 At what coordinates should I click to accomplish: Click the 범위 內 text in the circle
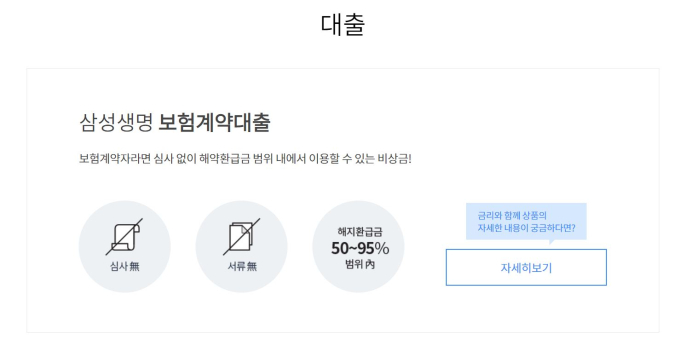[x=360, y=264]
